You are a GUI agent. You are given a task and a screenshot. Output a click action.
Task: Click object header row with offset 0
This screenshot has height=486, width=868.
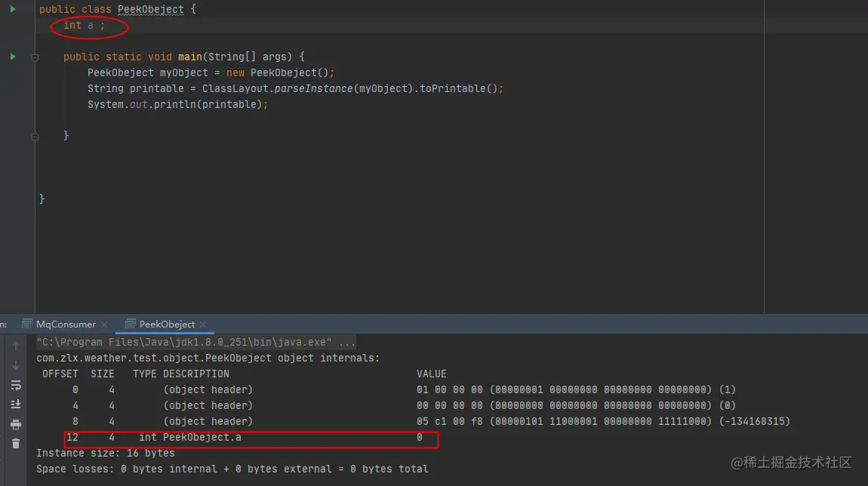(404, 390)
